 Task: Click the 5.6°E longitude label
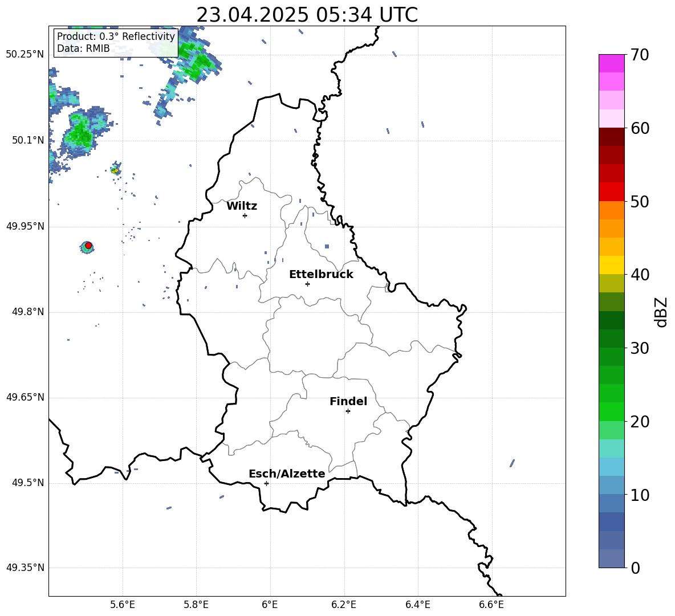(122, 605)
